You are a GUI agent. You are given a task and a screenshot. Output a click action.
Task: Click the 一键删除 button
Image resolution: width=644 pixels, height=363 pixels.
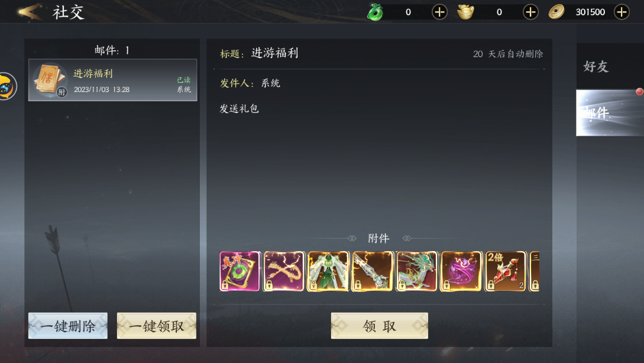click(68, 326)
